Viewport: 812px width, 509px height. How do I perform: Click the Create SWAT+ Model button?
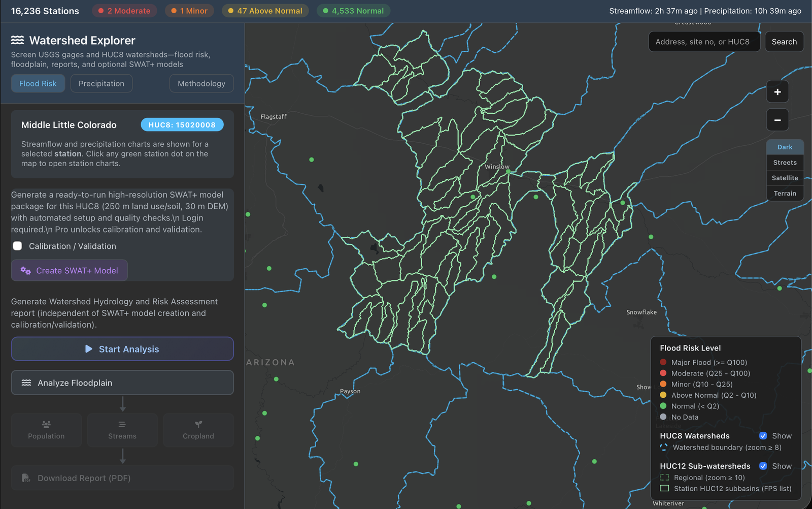69,270
